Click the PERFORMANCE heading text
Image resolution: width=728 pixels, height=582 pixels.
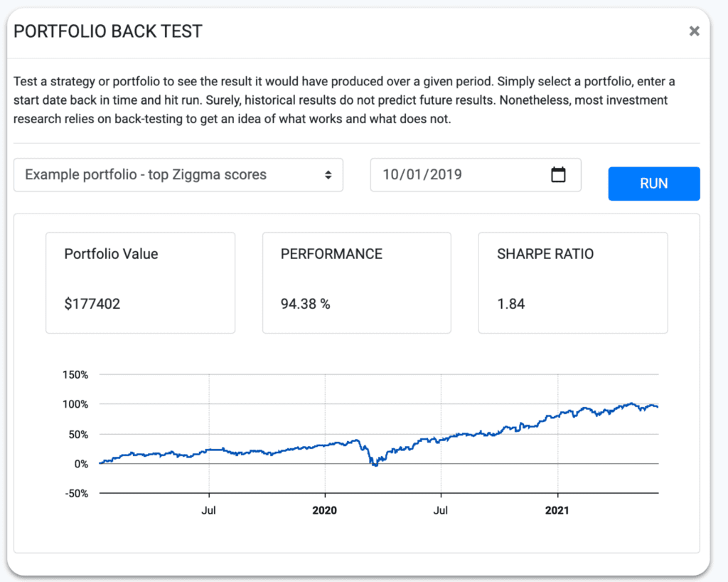[x=331, y=254]
